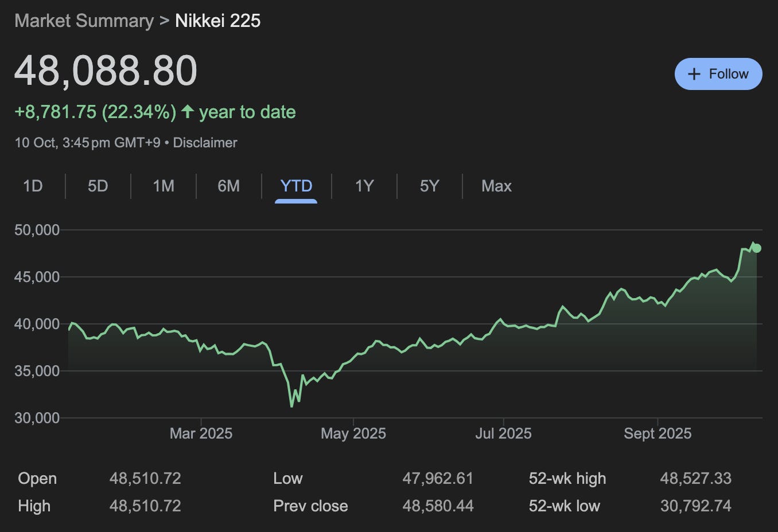778x532 pixels.
Task: Show the 5Y chart range
Action: coord(429,186)
